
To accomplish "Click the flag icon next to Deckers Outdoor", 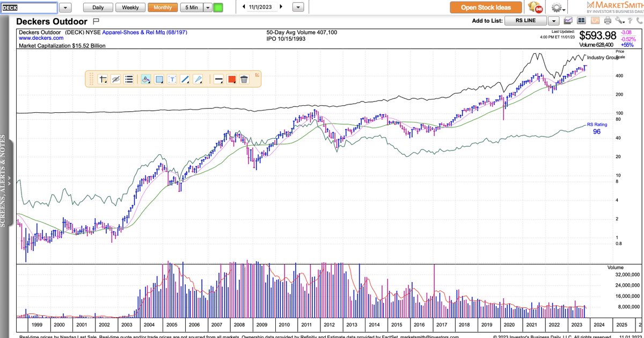I will click(96, 21).
